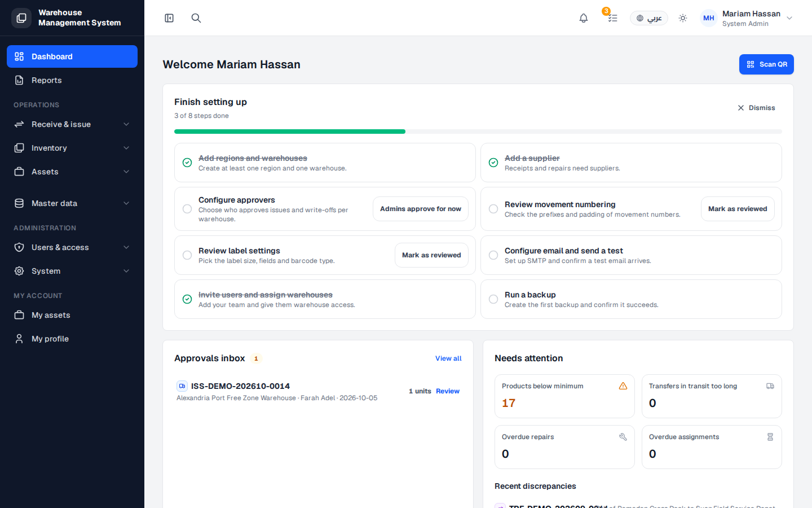Open the Mariam Hassan account dropdown arrow
This screenshot has height=508, width=812.
click(x=789, y=18)
